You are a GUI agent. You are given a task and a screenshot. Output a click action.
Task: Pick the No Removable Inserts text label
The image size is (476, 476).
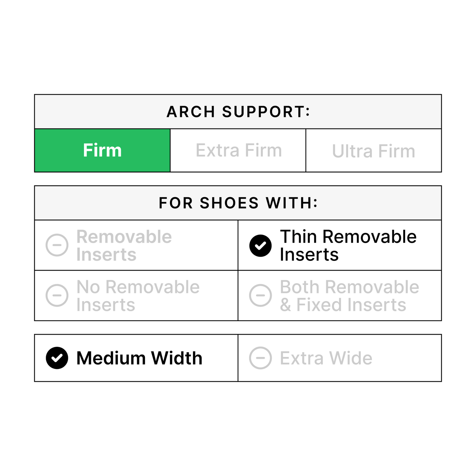138,296
